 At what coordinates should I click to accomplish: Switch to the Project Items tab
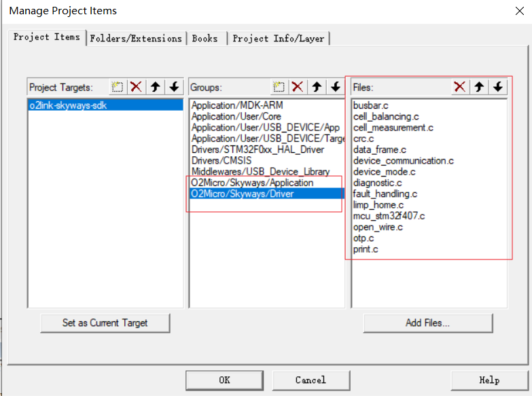pyautogui.click(x=47, y=37)
